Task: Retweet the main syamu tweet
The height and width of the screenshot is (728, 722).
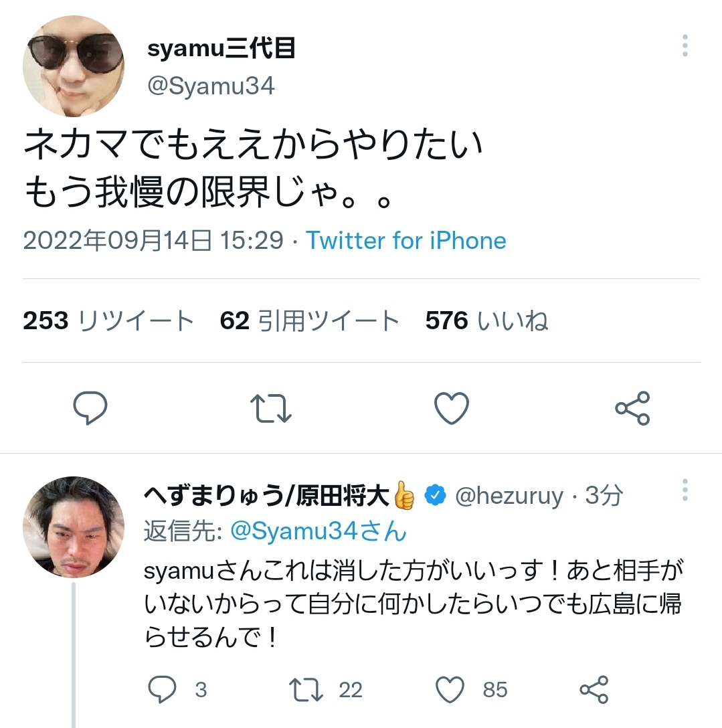Action: [270, 407]
